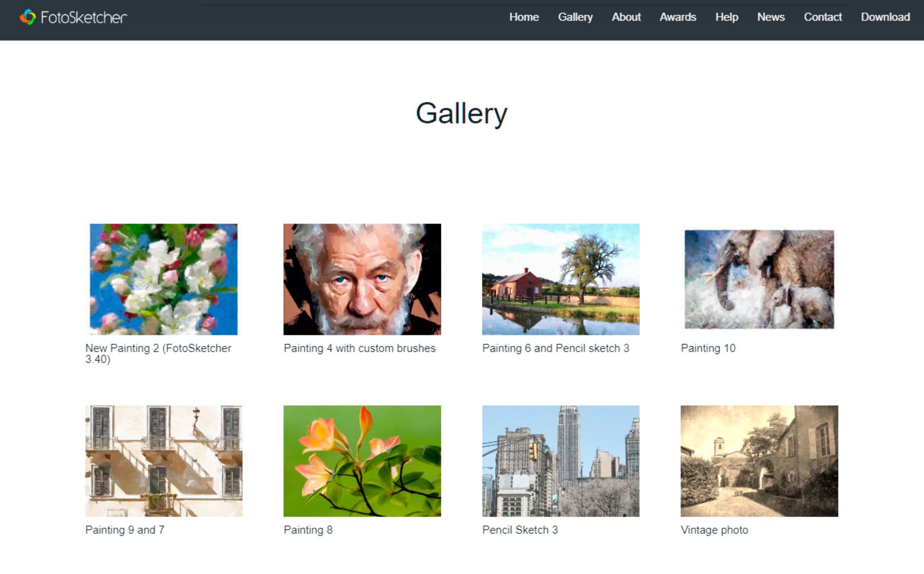Open the balcony building facade thumbnail
The width and height of the screenshot is (924, 574).
164,461
